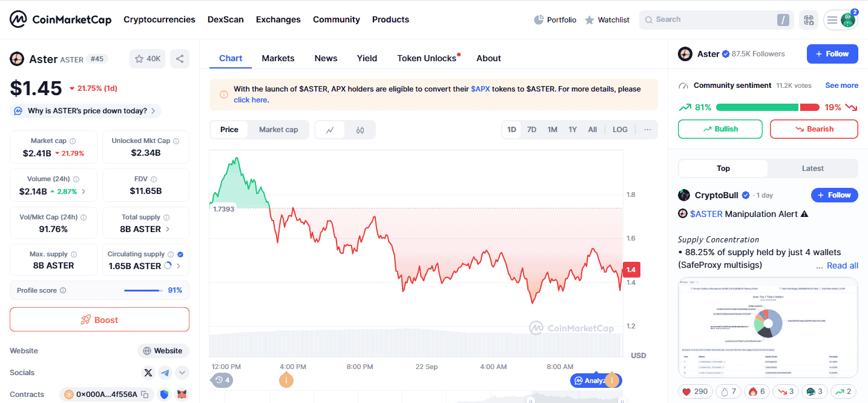Switch to News tab

coord(326,58)
